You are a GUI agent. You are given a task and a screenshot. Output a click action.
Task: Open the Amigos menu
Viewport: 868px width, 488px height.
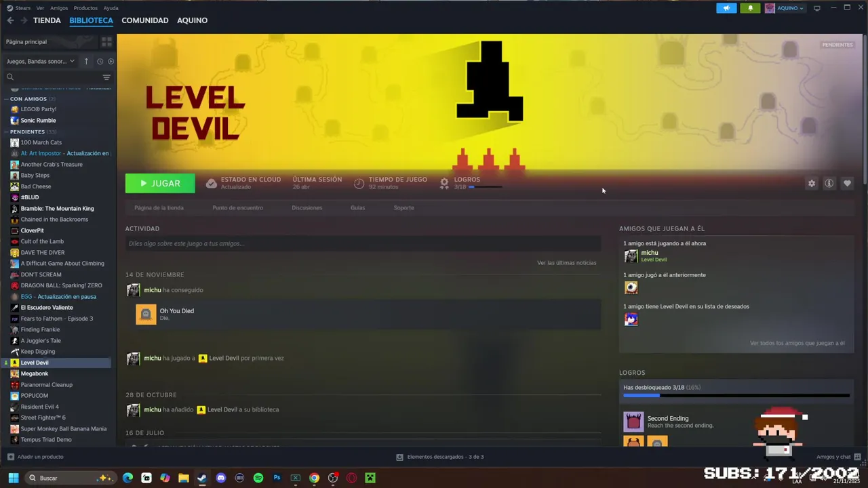point(59,8)
